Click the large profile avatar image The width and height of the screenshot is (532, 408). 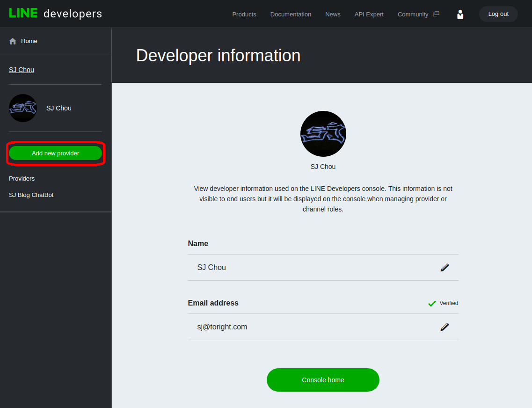click(323, 134)
